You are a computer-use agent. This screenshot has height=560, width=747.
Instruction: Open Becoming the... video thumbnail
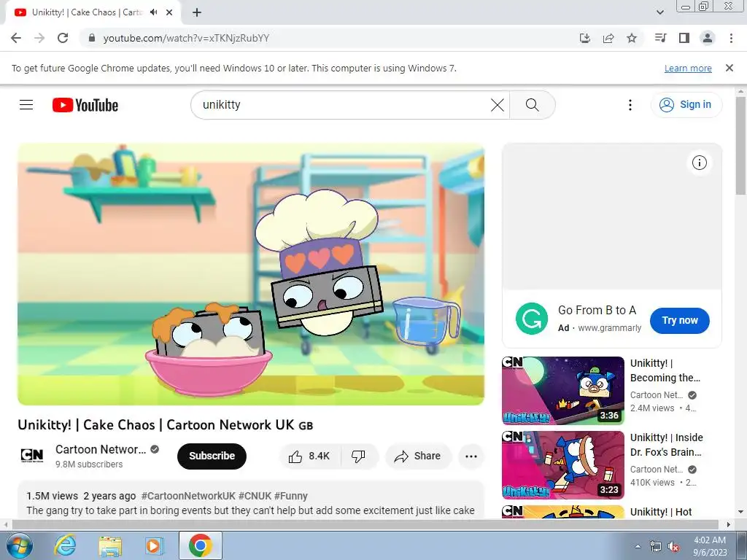[x=563, y=391]
